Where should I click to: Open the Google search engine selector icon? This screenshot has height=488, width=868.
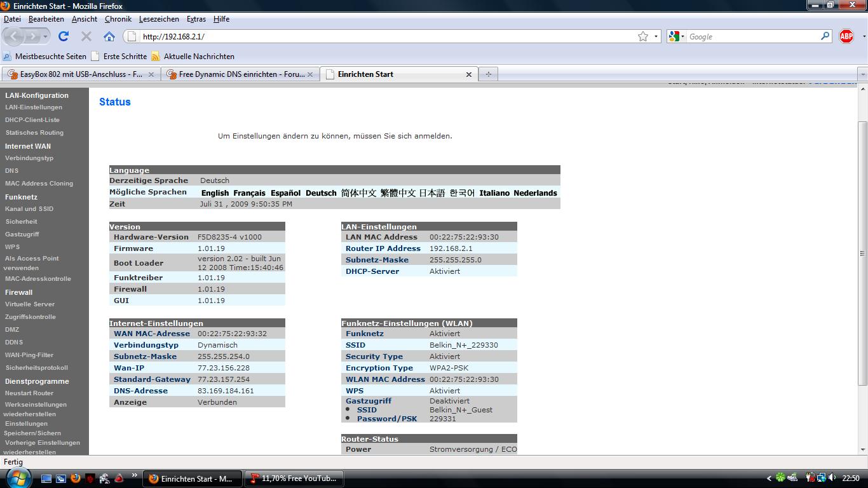point(675,37)
